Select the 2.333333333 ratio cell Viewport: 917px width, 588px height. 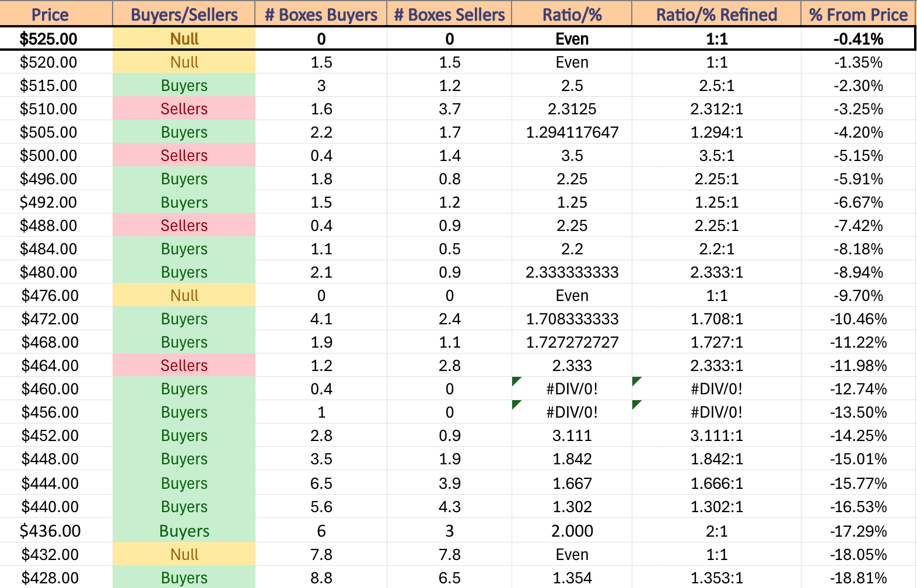click(572, 272)
